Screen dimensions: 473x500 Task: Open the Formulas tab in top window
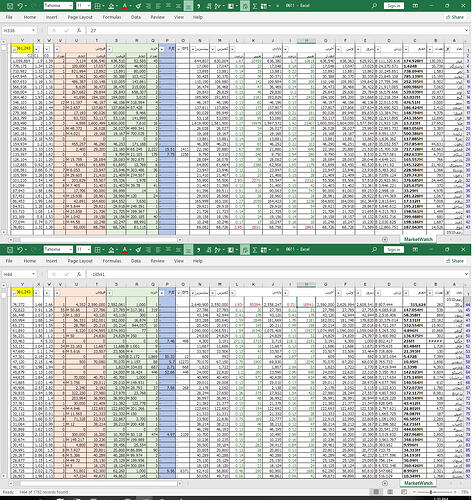coord(112,17)
